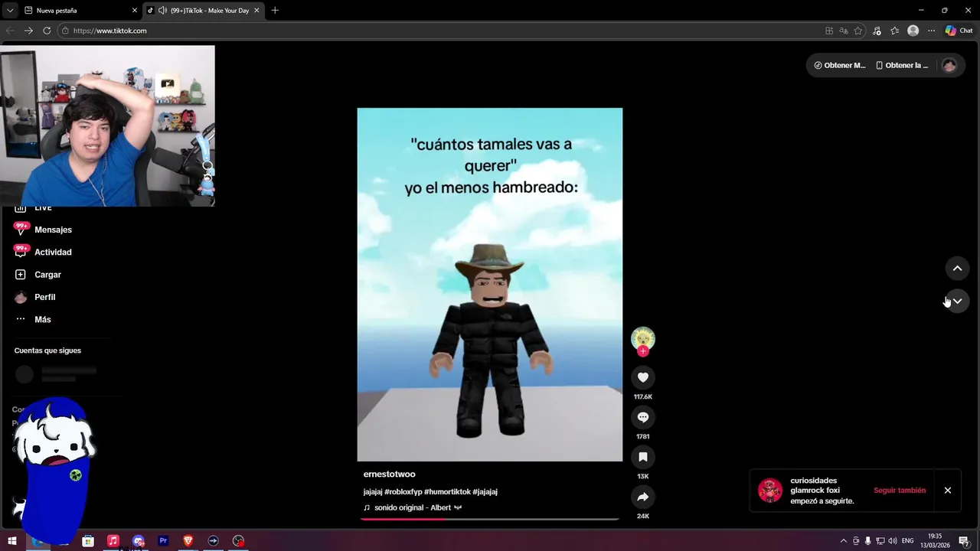
Task: Open Actividad in sidebar
Action: click(53, 252)
